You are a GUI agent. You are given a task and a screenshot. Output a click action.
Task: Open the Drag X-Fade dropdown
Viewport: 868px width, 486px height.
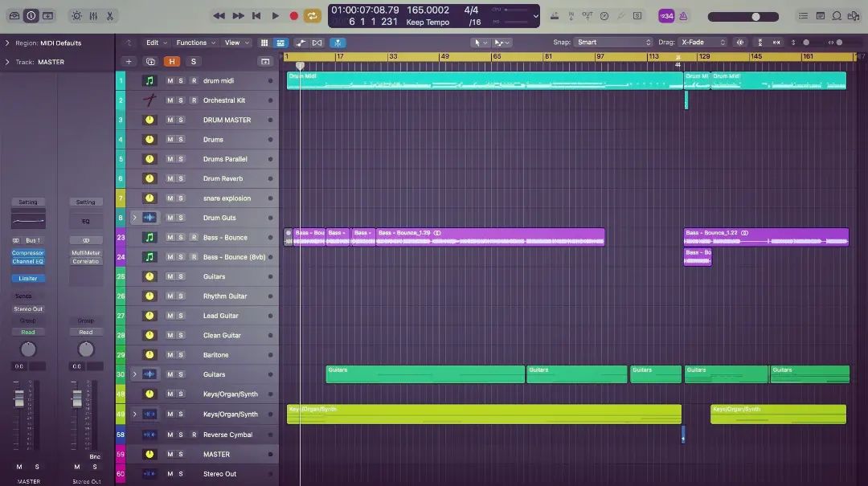click(702, 42)
